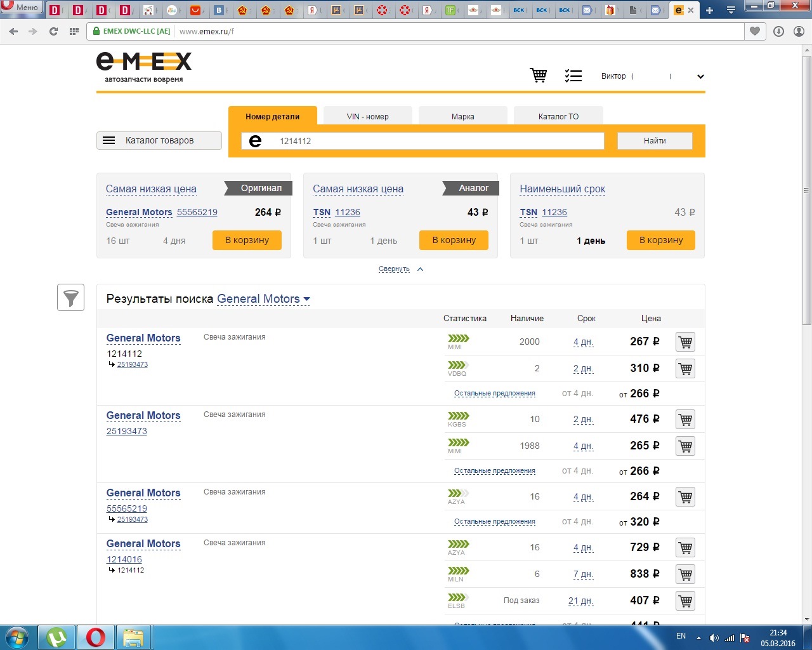Reload the page with the refresh icon

pos(53,31)
